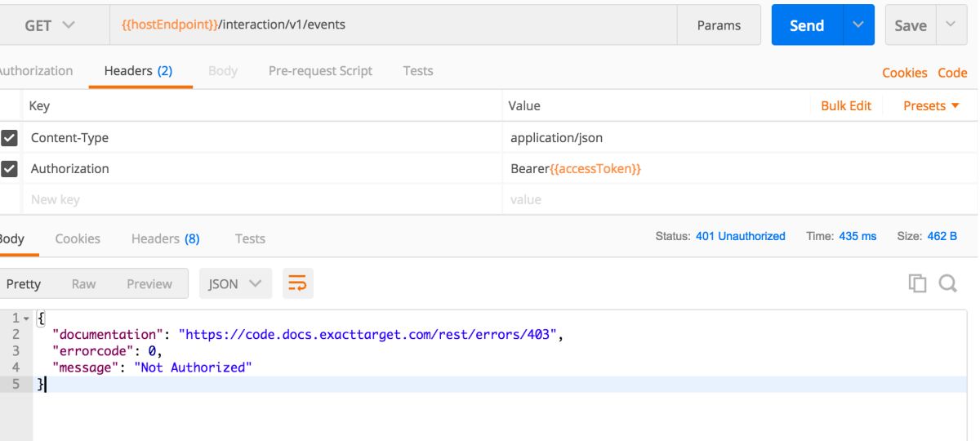This screenshot has height=441, width=980.
Task: Copy response body to clipboard
Action: point(917,283)
